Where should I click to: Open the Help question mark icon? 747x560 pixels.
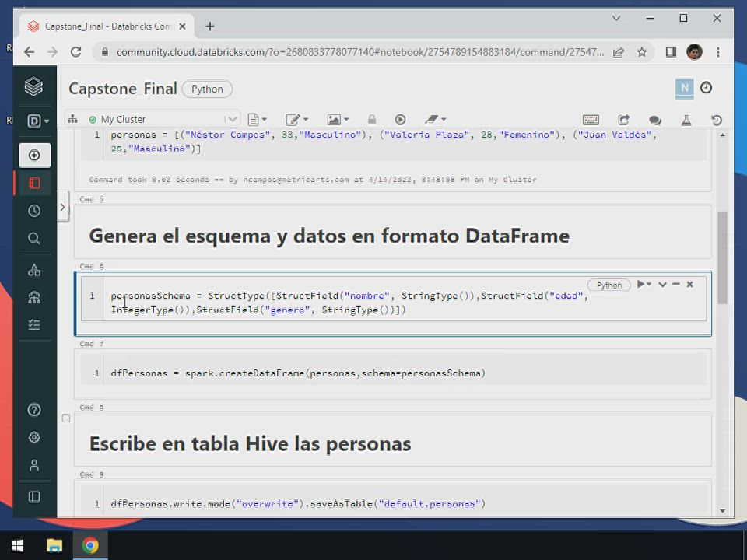coord(34,410)
